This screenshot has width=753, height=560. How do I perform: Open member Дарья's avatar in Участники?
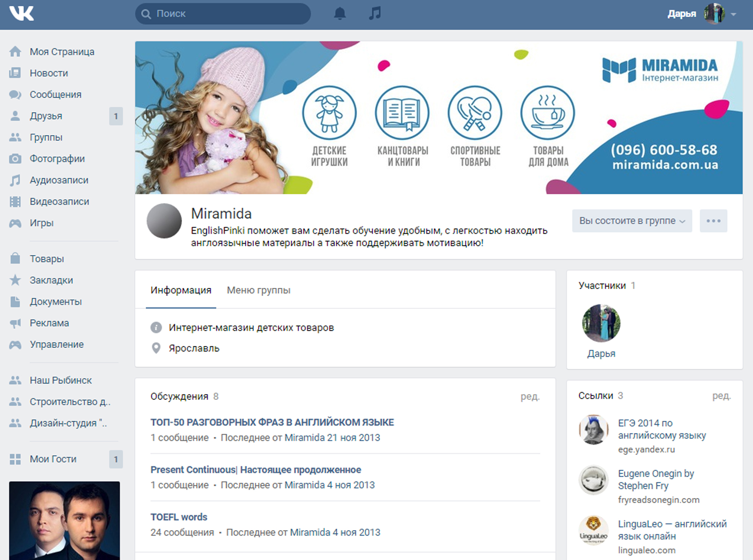601,323
